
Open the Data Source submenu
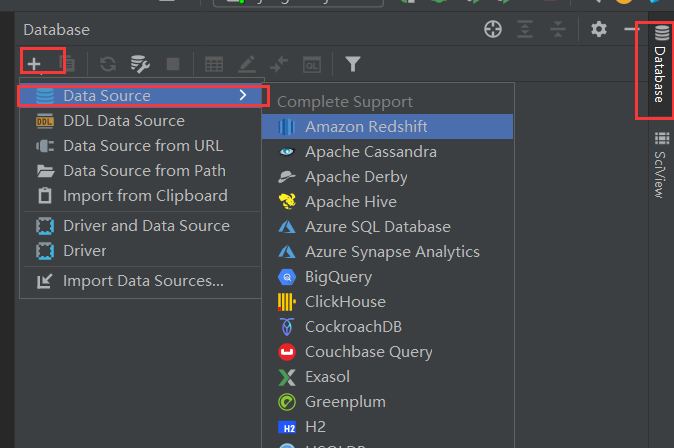(x=141, y=95)
